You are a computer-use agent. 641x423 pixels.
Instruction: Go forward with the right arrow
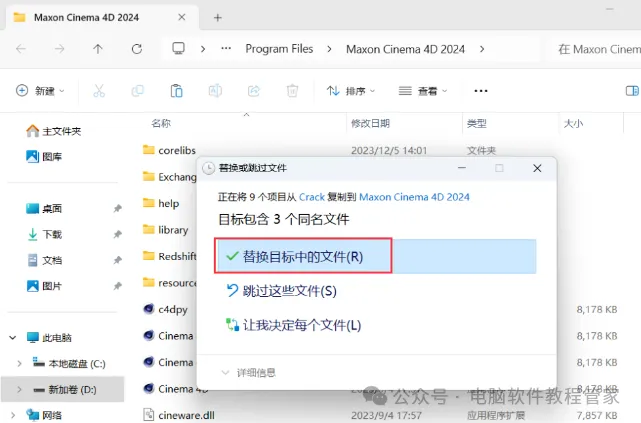pyautogui.click(x=60, y=49)
